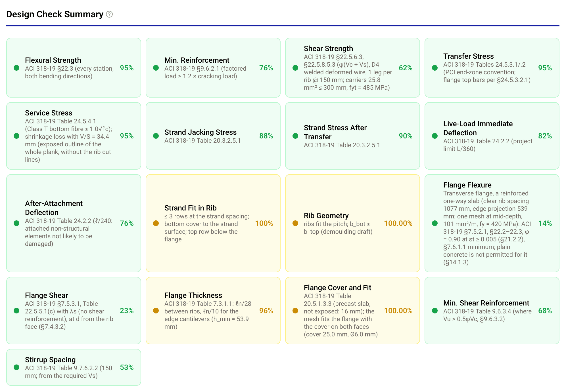Click the green dot for Live-Load Immediate Deflection
The width and height of the screenshot is (564, 392).
(435, 136)
